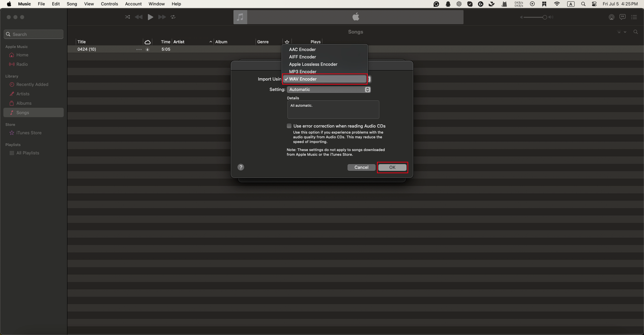Open the Apple menu
Image resolution: width=644 pixels, height=335 pixels.
click(x=9, y=4)
